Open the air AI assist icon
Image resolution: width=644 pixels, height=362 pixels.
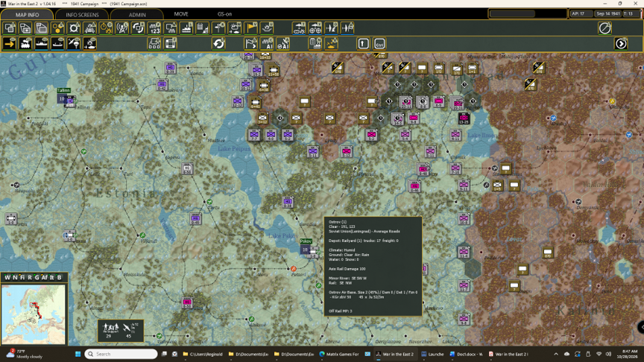point(283,43)
